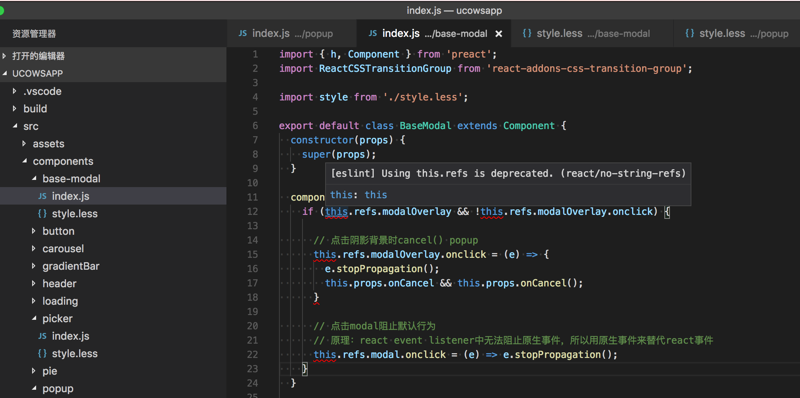800x398 pixels.
Task: Collapse the components folder
Action: click(x=113, y=161)
